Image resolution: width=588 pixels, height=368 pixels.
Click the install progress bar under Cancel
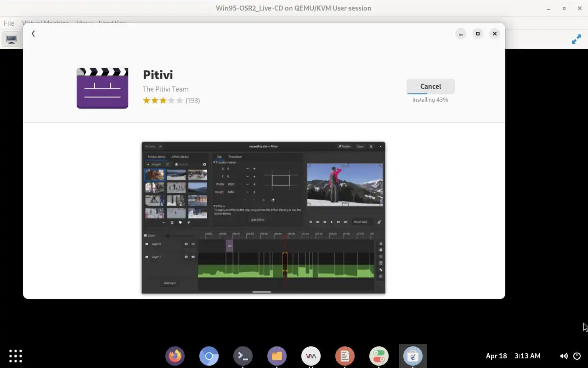tap(430, 93)
